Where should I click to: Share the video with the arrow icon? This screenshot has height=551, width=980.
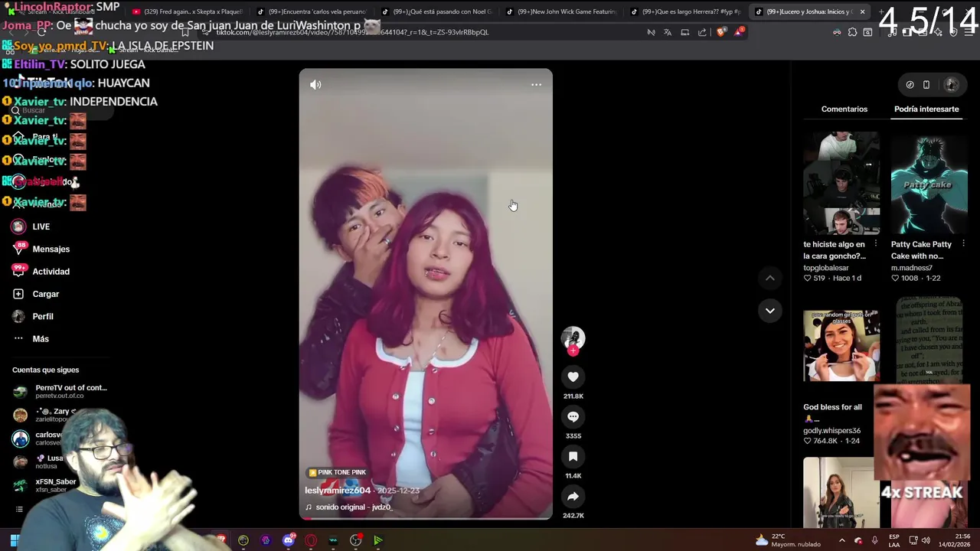point(573,496)
